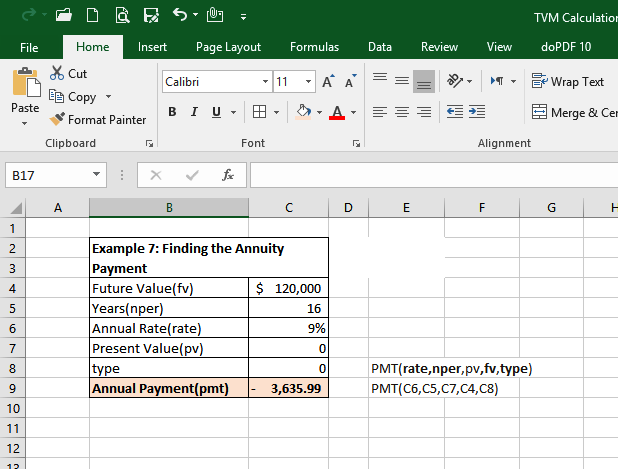Toggle Italic formatting
This screenshot has width=618, height=469.
[194, 112]
